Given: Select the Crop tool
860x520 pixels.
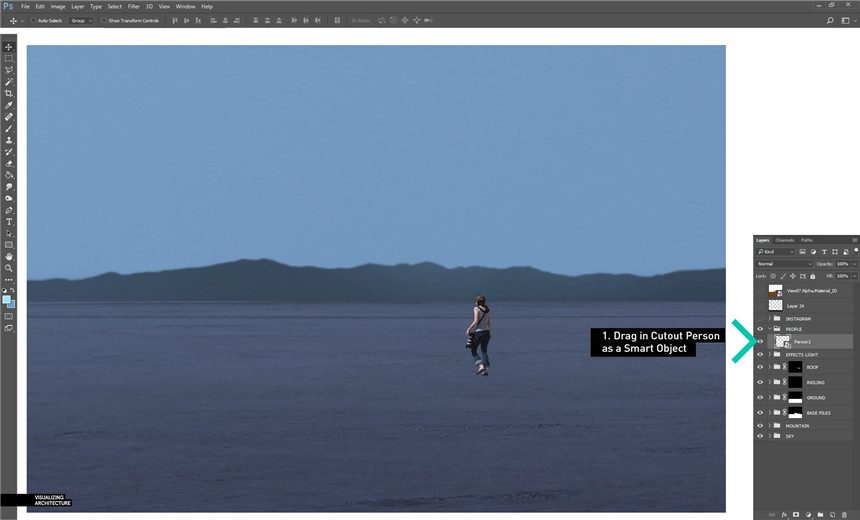Looking at the screenshot, I should pos(9,93).
